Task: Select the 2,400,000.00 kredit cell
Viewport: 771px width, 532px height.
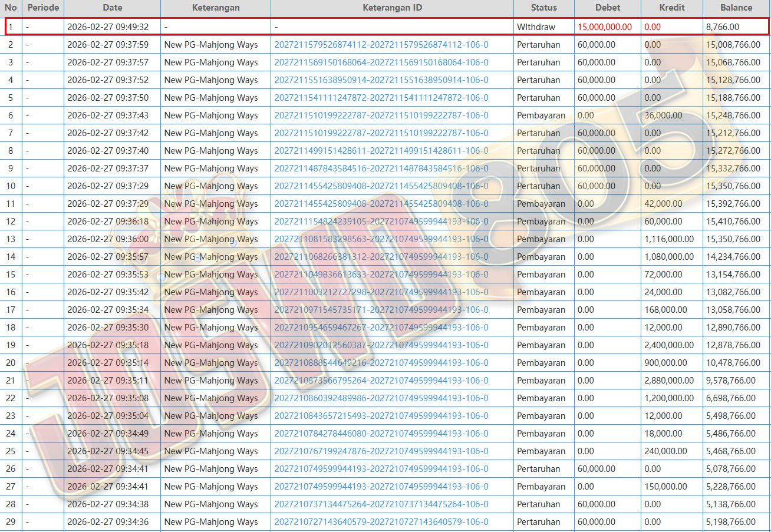Action: tap(669, 345)
